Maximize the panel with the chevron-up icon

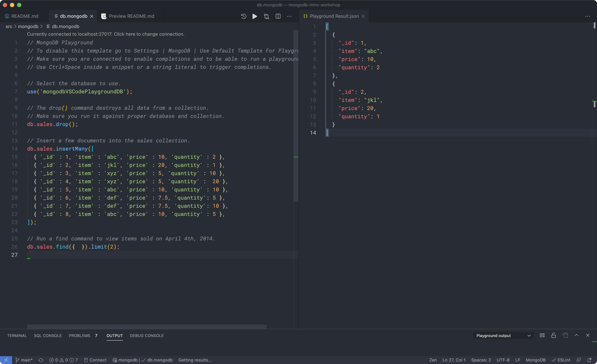576,335
